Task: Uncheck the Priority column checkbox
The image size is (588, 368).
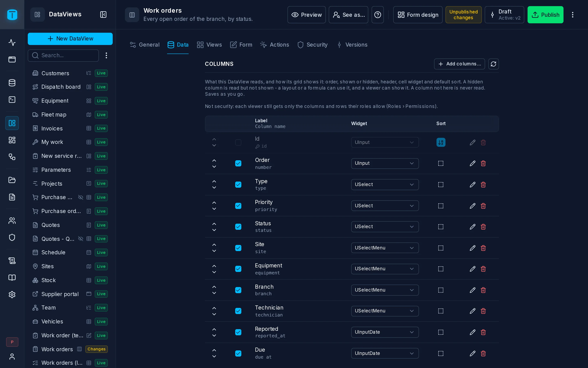Action: point(238,206)
